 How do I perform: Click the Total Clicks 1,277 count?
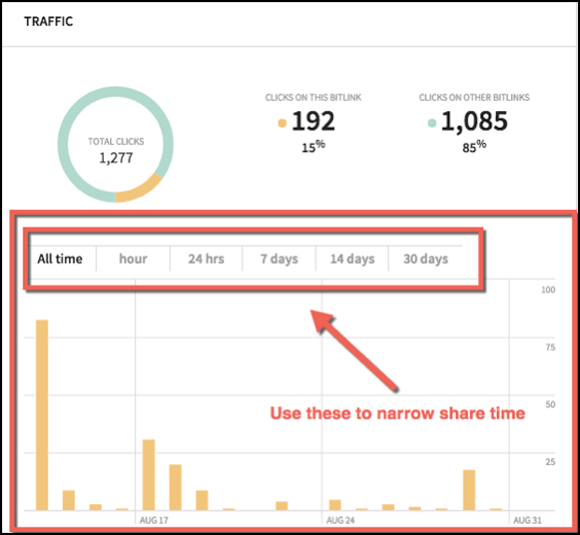click(x=116, y=158)
